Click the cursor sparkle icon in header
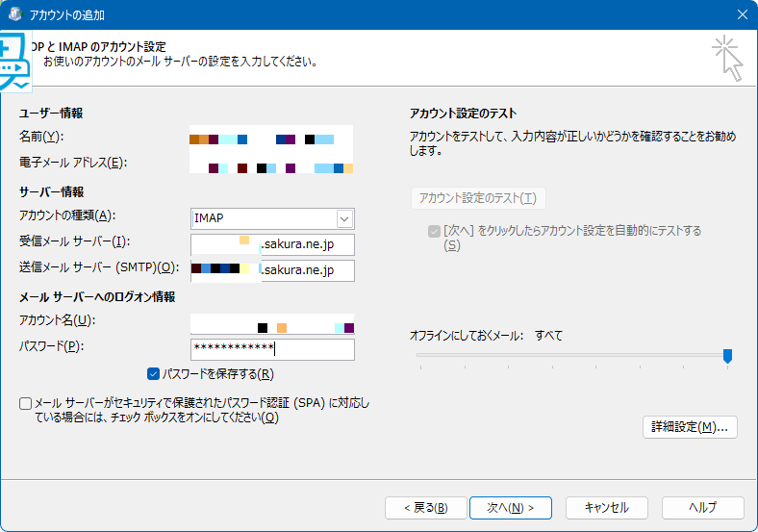The image size is (758, 532). pos(728,59)
